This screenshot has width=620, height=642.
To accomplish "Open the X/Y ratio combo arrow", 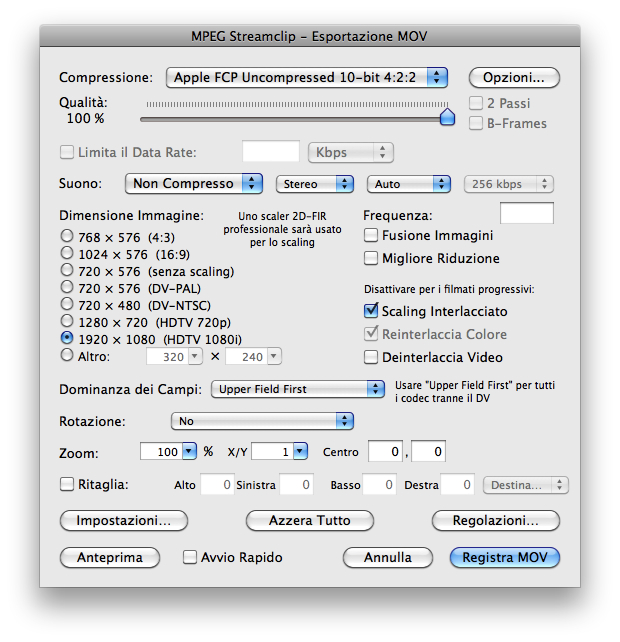I will tap(300, 451).
